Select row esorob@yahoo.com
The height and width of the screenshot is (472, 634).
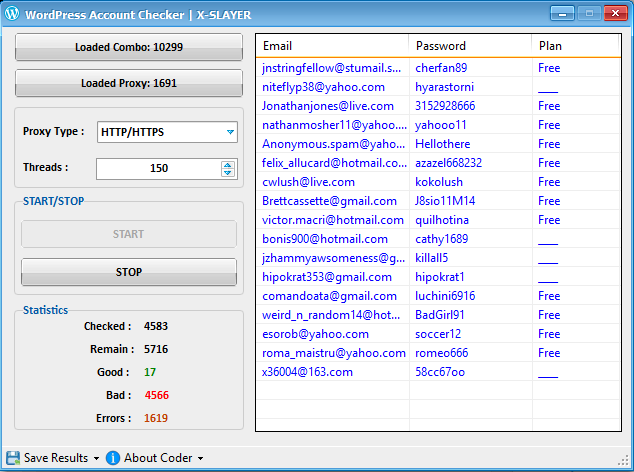click(x=438, y=334)
